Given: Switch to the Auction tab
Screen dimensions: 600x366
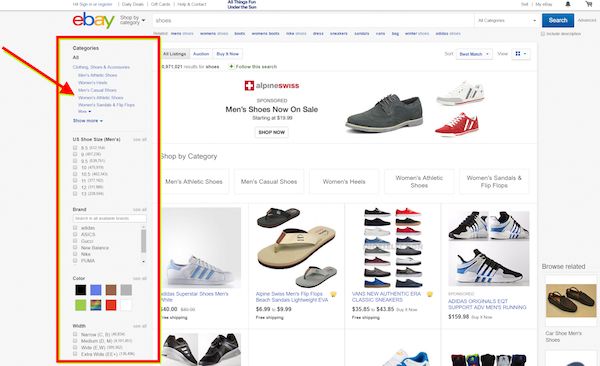Looking at the screenshot, I should [201, 54].
